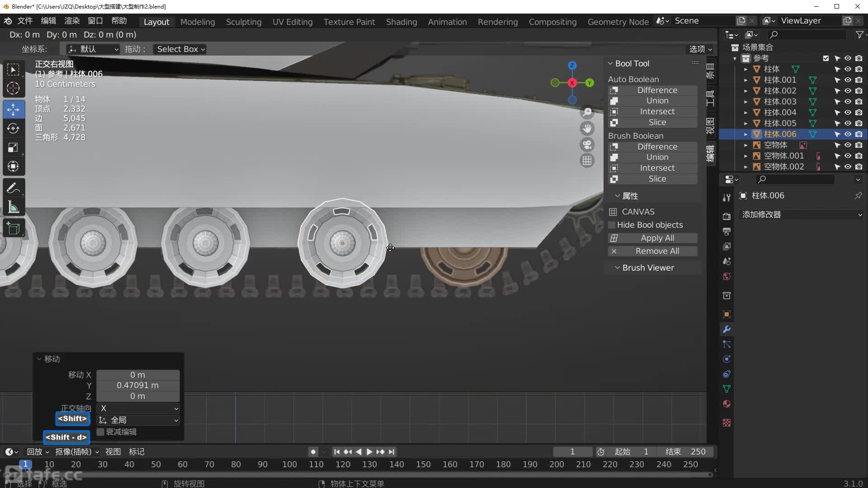Image resolution: width=868 pixels, height=488 pixels.
Task: Select the Scale tool in the toolbar
Action: [x=13, y=148]
